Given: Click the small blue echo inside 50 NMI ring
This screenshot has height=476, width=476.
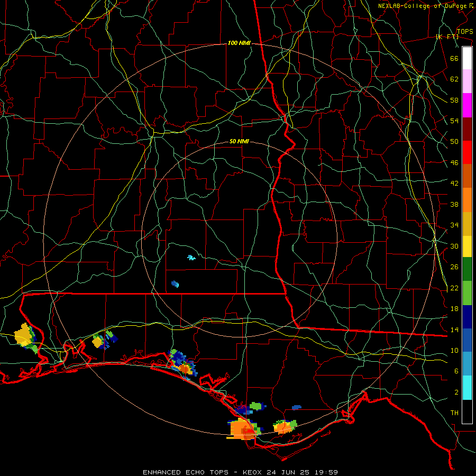Looking at the screenshot, I should 175,284.
